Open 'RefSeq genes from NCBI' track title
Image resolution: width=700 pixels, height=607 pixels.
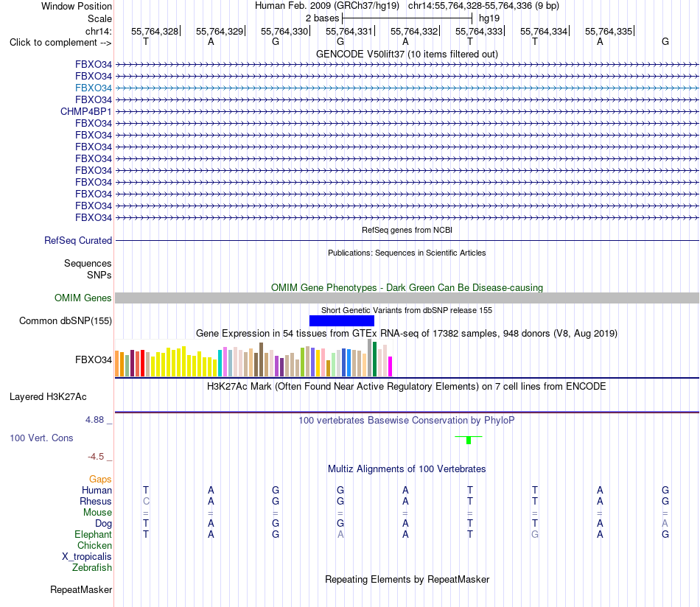click(x=407, y=230)
